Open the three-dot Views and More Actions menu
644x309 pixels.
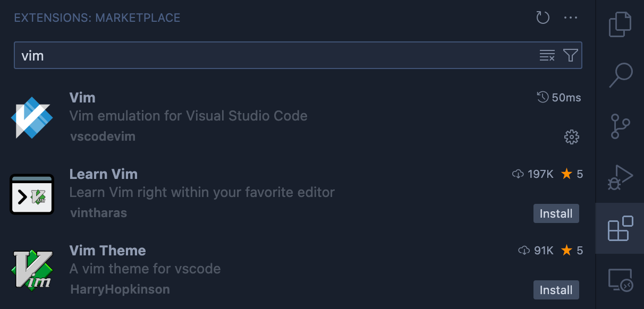click(571, 18)
